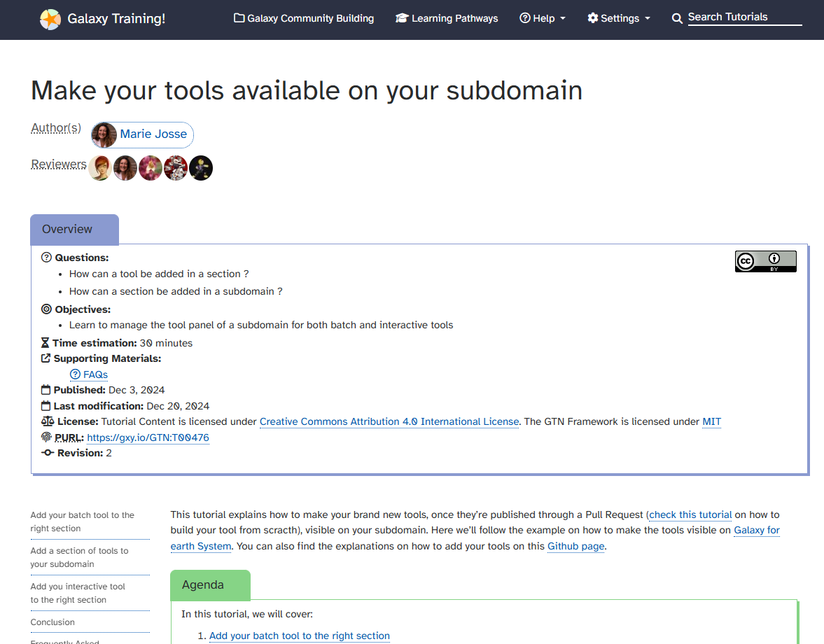Image resolution: width=824 pixels, height=644 pixels.
Task: Expand the Settings dropdown
Action: tap(619, 19)
